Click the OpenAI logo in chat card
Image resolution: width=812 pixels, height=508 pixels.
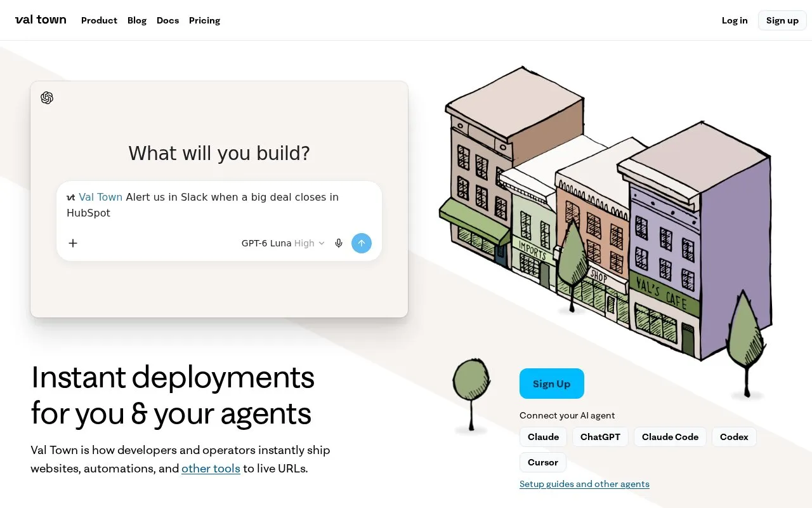tap(47, 98)
